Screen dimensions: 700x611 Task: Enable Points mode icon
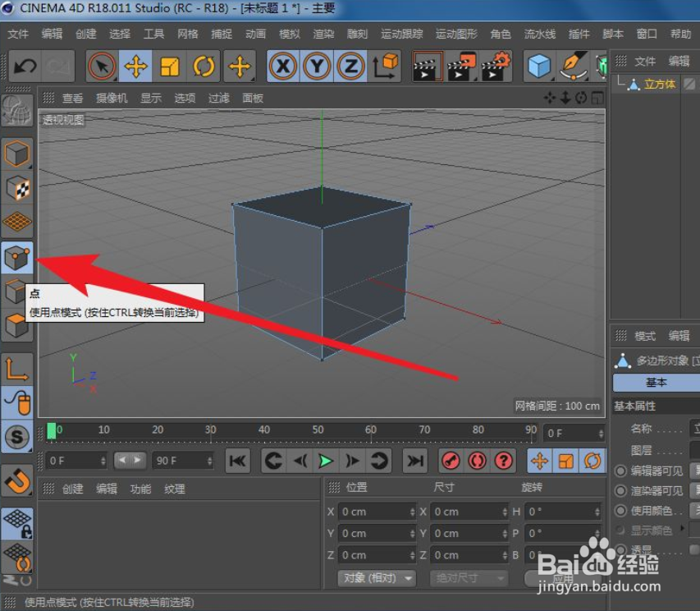[x=17, y=258]
